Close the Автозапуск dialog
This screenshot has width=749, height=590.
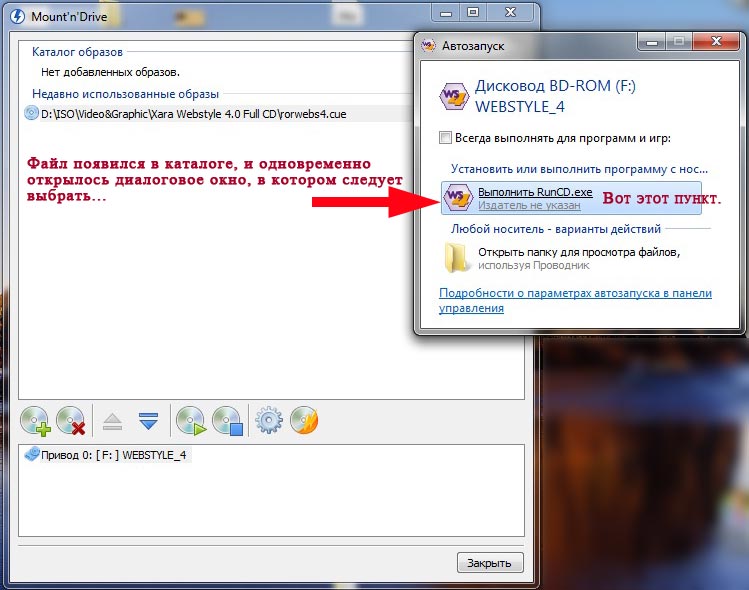(x=716, y=42)
